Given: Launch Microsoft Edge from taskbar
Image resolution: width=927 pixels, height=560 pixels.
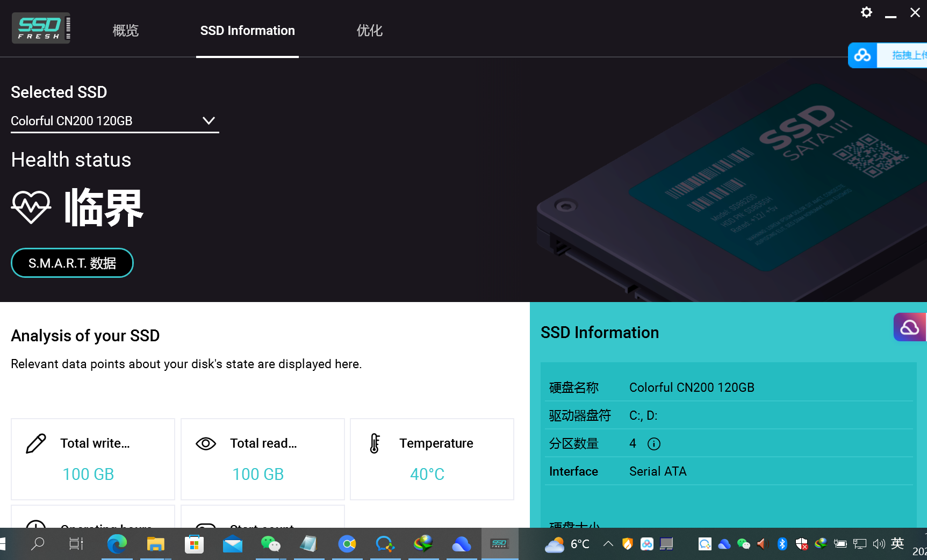Looking at the screenshot, I should [117, 544].
